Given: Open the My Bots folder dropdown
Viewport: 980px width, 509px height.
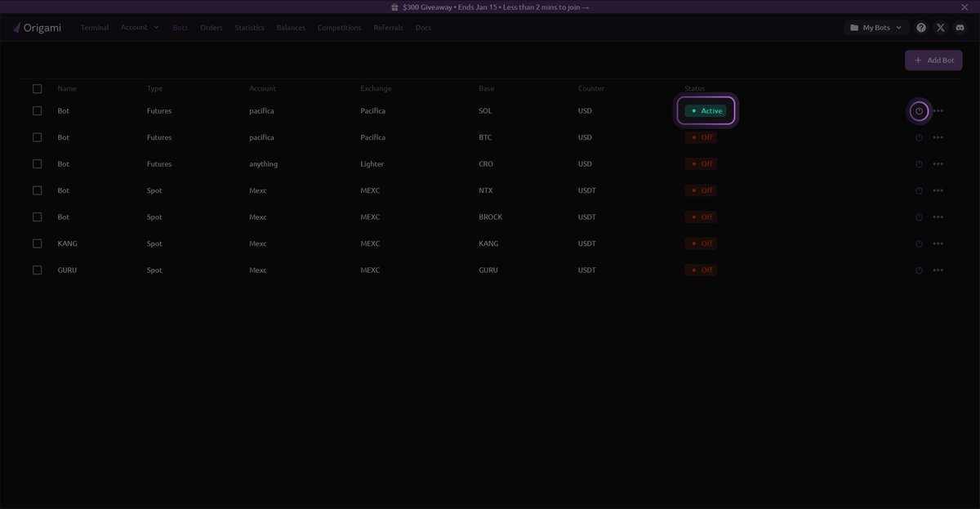Looking at the screenshot, I should point(876,28).
